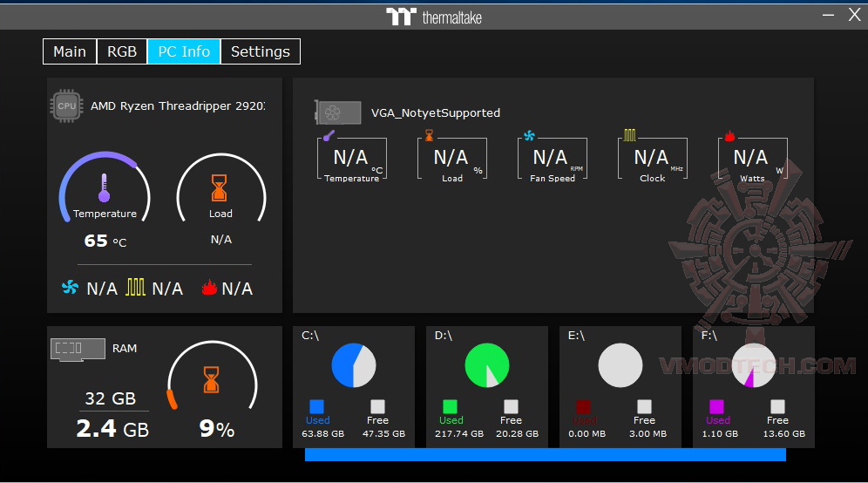The image size is (868, 483).
Task: Minimize the Thermaltake window
Action: [828, 16]
